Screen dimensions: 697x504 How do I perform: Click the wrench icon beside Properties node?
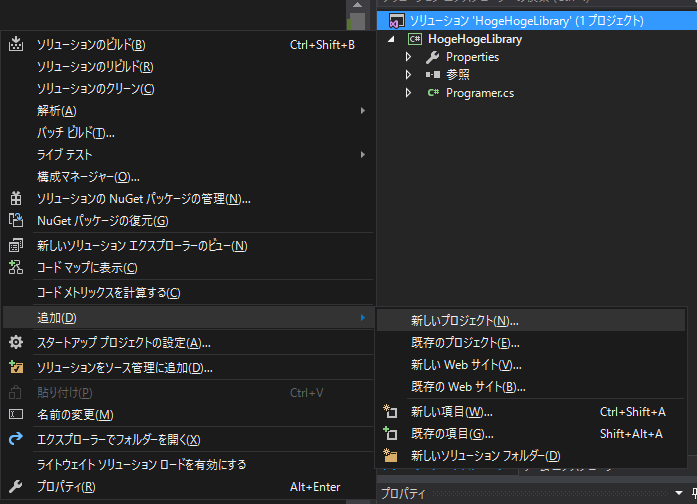pyautogui.click(x=432, y=57)
